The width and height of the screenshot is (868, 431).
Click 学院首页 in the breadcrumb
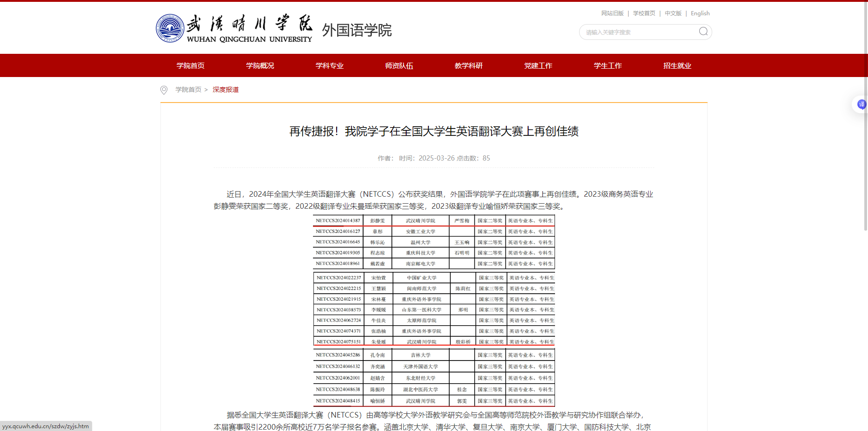coord(188,90)
